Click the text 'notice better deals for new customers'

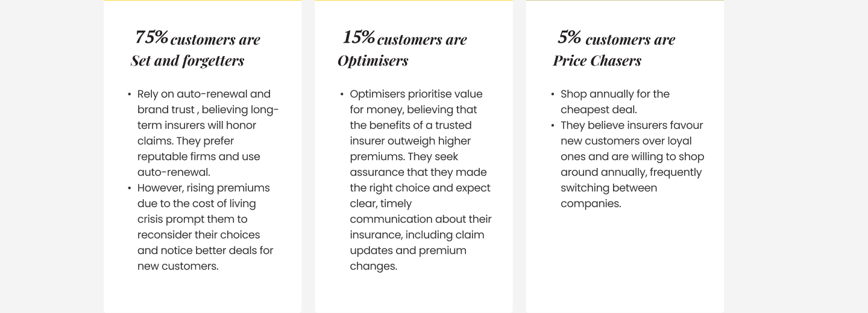(206, 258)
